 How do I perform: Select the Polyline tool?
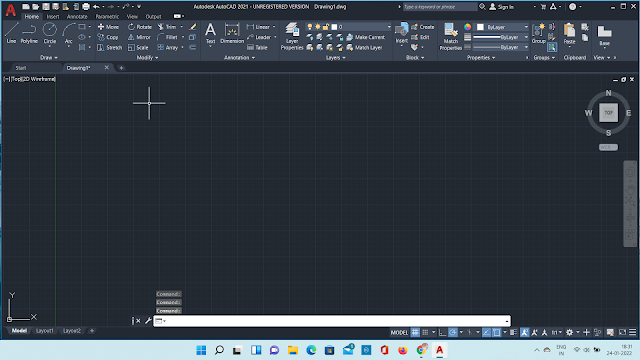(x=29, y=33)
